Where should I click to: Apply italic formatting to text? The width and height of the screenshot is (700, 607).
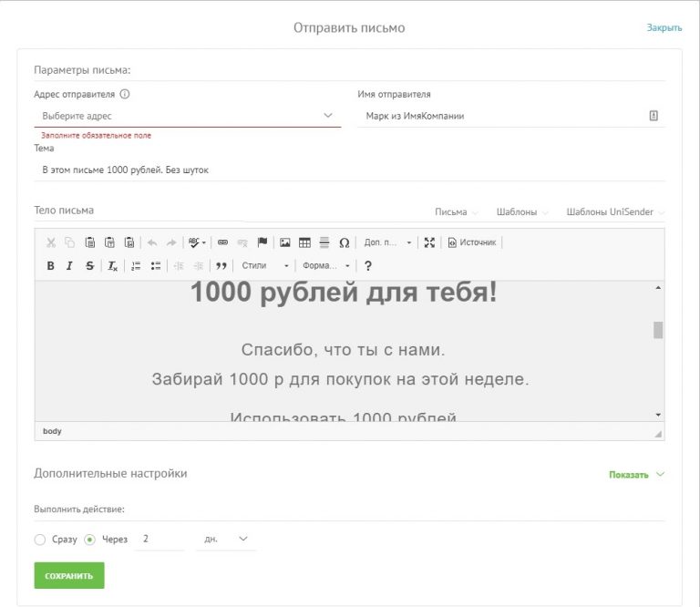click(x=69, y=266)
